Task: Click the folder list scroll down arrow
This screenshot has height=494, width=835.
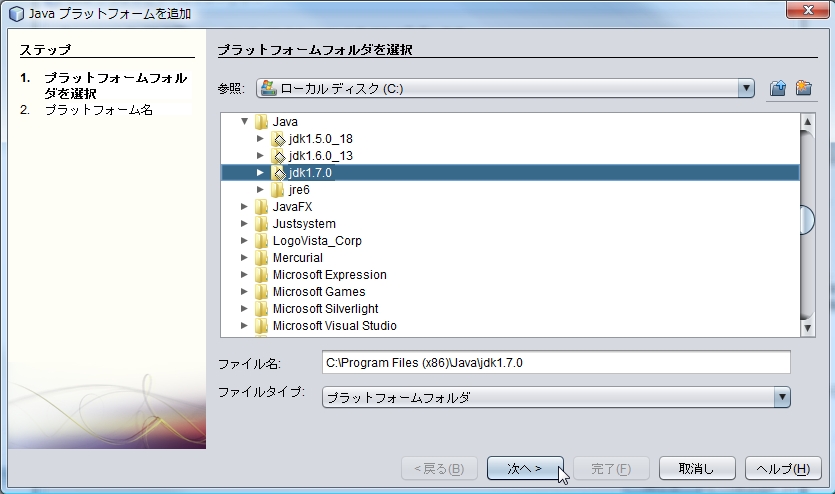Action: click(807, 327)
